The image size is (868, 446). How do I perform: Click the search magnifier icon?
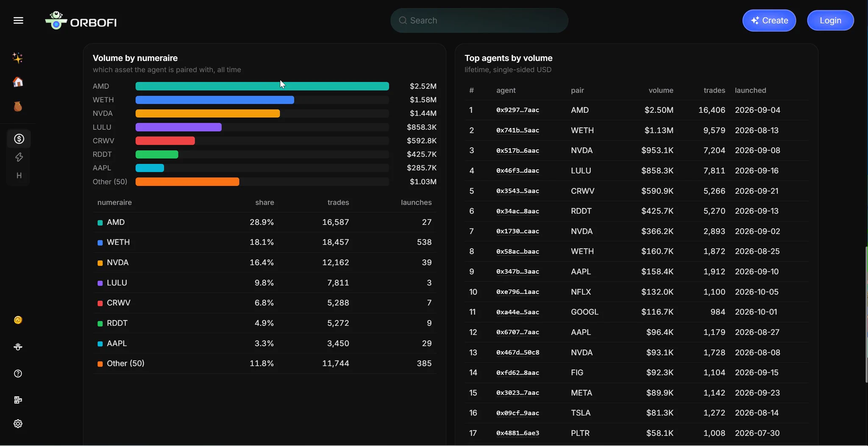tap(403, 20)
